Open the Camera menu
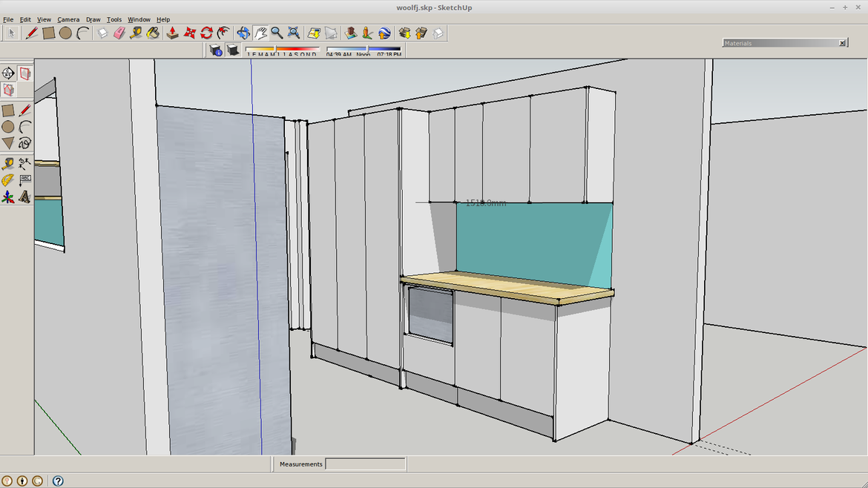868x488 pixels. click(x=68, y=19)
